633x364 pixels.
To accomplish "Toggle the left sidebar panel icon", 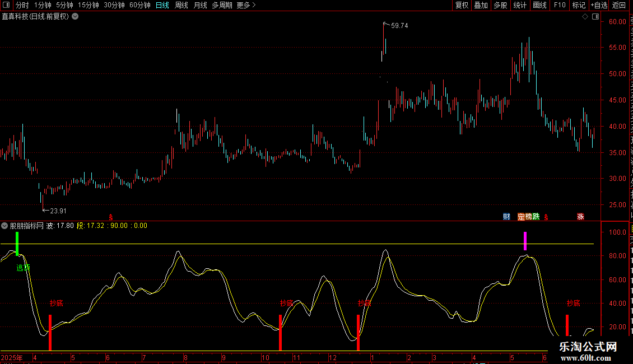I will (6, 5).
